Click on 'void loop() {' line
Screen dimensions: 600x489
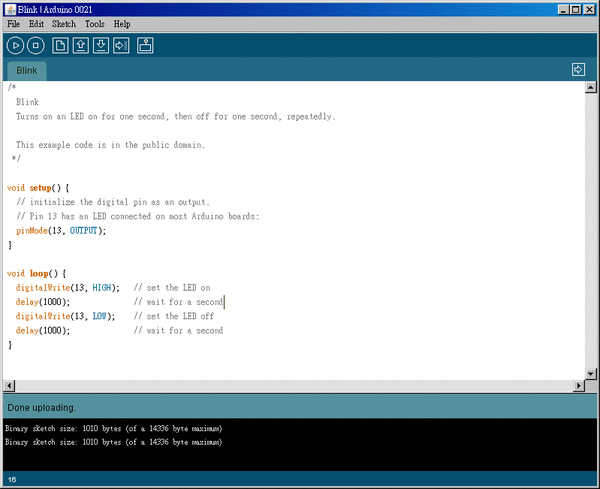(36, 274)
